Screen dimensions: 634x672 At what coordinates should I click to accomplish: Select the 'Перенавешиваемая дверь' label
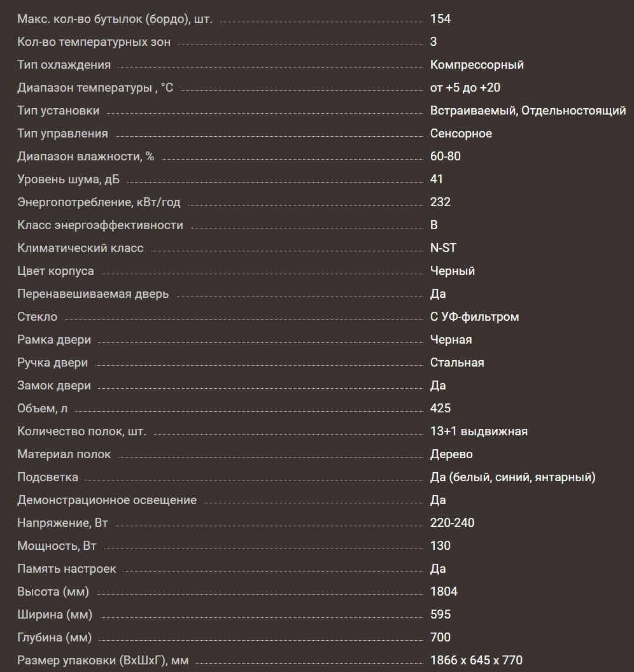click(93, 294)
